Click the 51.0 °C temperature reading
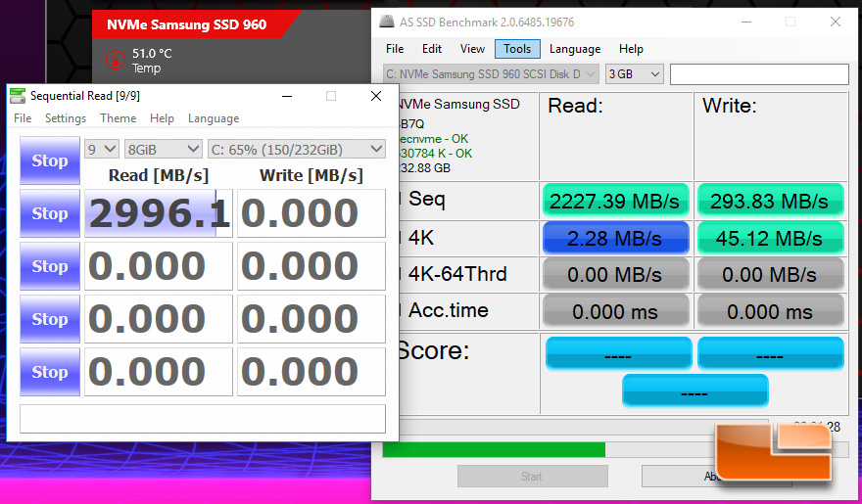 [152, 53]
